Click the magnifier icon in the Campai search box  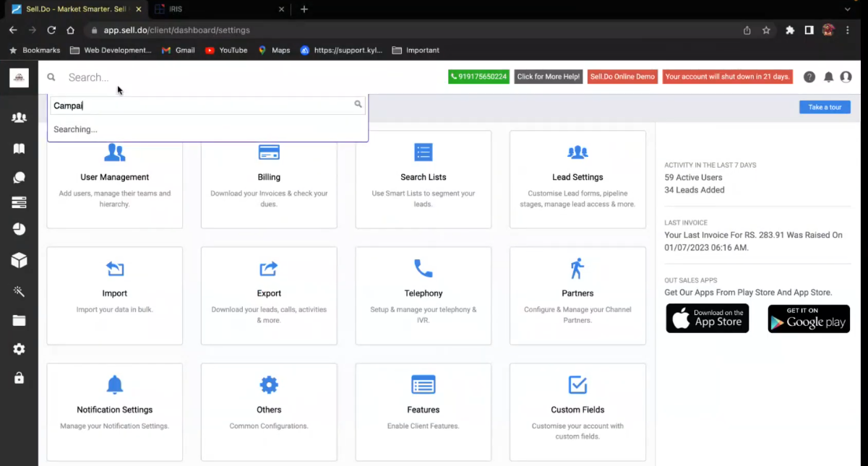click(358, 105)
